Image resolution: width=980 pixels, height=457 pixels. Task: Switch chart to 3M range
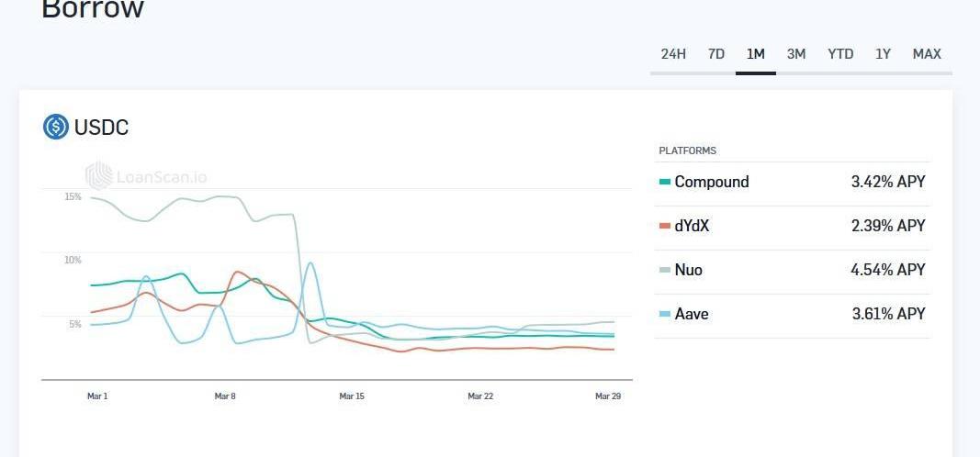(x=796, y=54)
